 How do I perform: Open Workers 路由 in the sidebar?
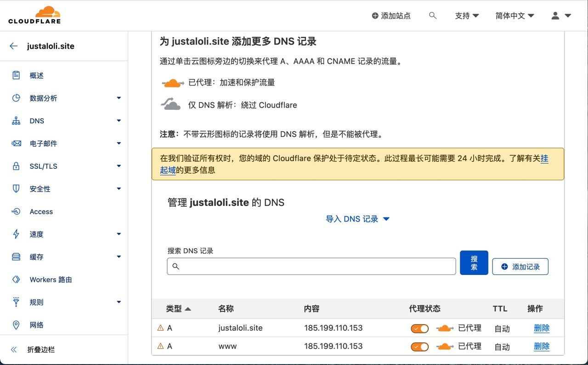tap(51, 279)
